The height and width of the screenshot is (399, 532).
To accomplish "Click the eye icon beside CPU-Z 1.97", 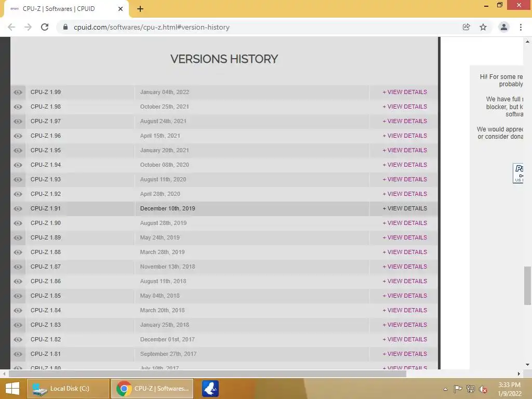I will [18, 122].
